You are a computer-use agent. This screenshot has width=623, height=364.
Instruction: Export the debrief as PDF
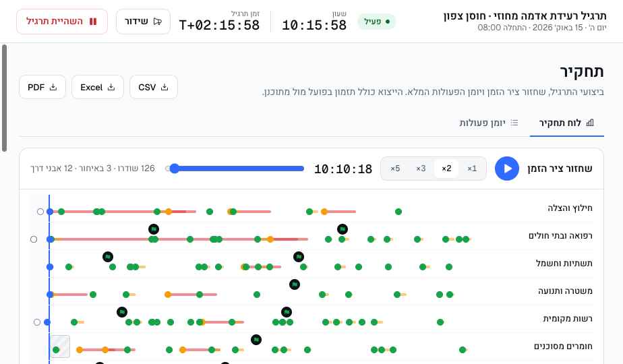click(42, 87)
